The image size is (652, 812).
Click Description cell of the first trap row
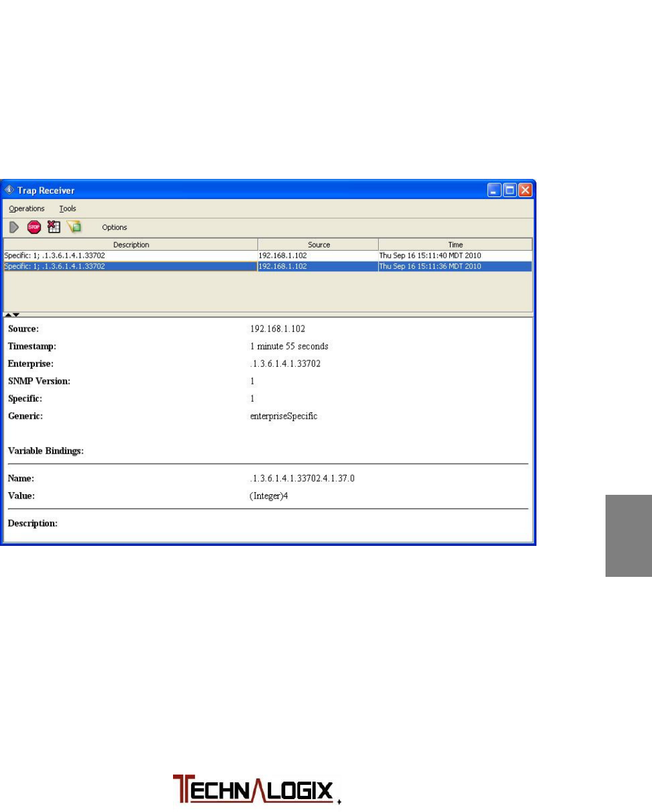131,256
